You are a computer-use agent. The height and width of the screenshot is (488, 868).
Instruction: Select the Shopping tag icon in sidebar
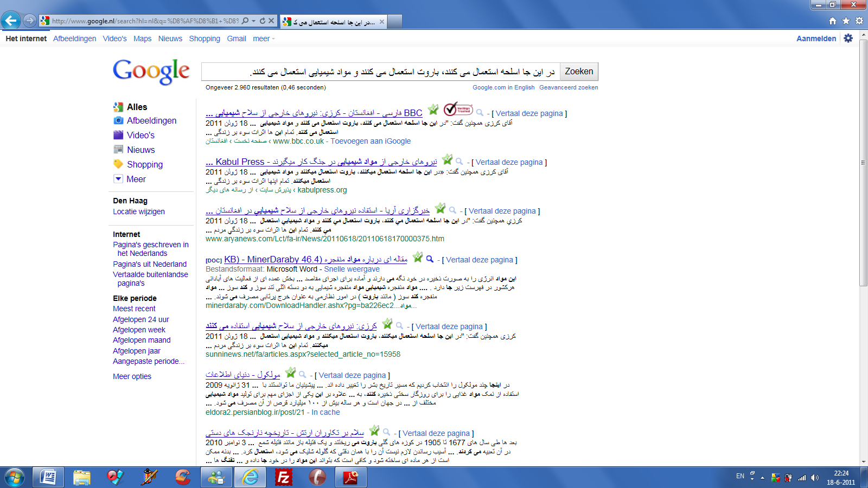(x=118, y=164)
